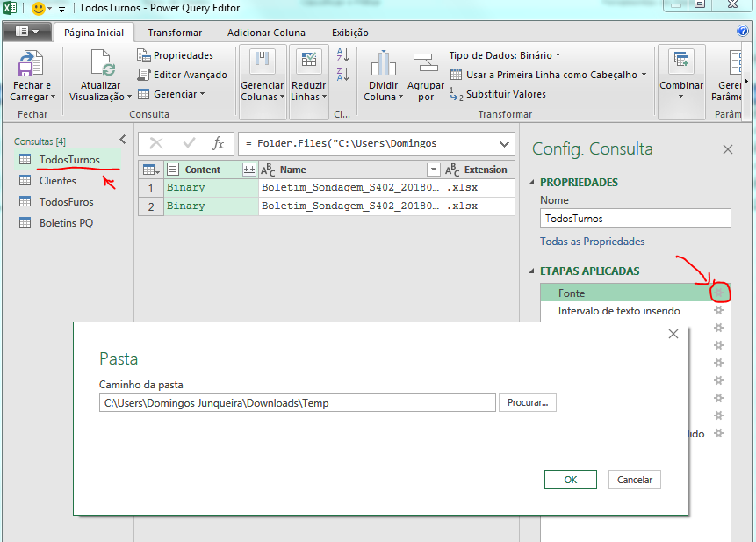Switch to the Transformar tab

175,33
